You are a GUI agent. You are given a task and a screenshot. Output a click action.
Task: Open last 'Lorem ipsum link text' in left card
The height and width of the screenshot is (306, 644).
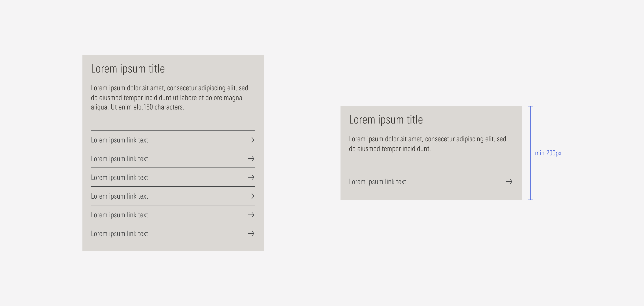(x=119, y=234)
